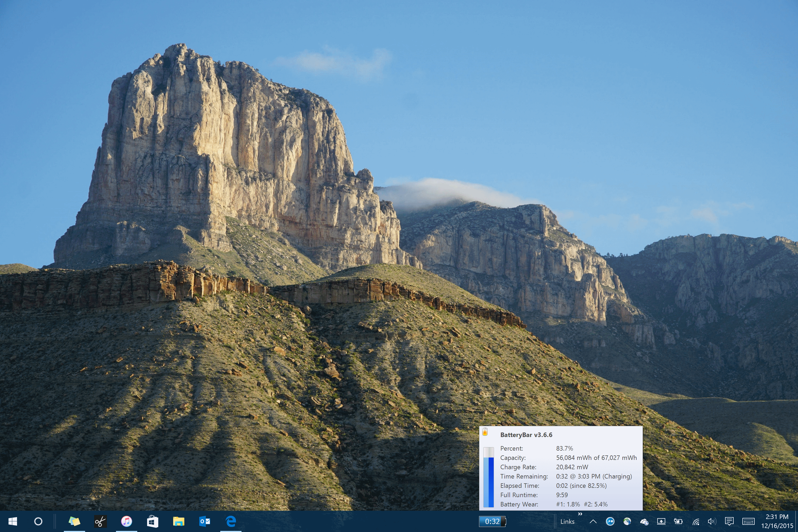
Task: Open the Windows battery power tray icon
Action: click(678, 521)
